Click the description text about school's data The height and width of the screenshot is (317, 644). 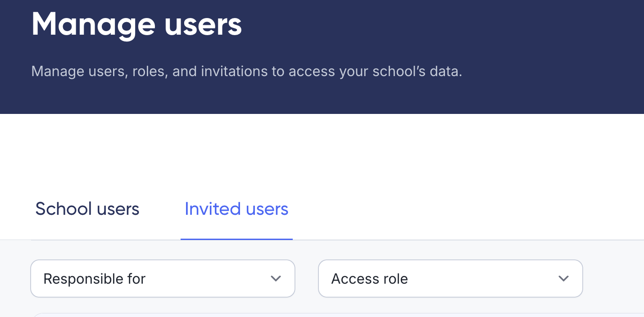tap(246, 72)
